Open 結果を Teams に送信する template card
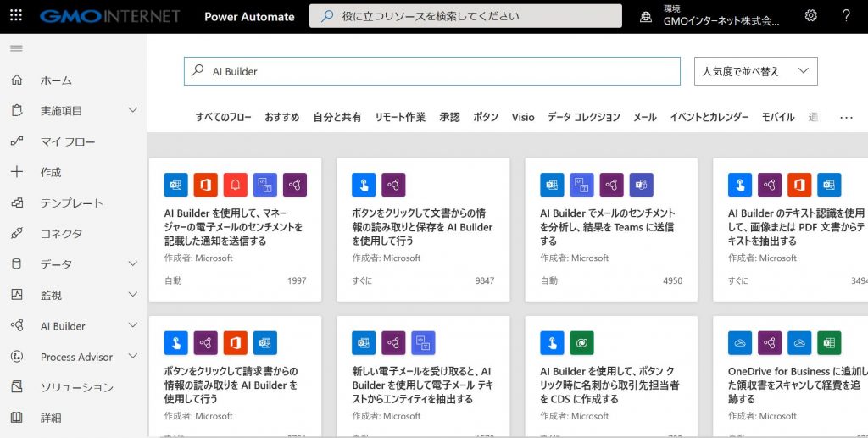 611,230
